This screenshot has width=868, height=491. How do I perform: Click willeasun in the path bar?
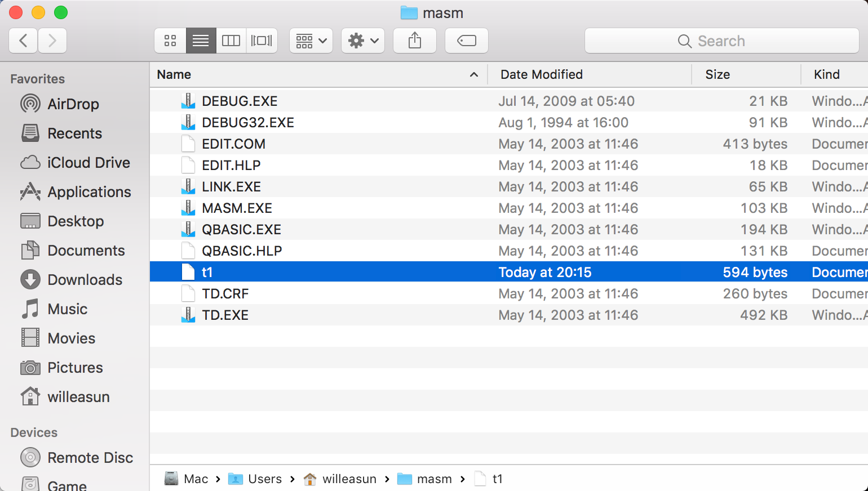coord(340,479)
